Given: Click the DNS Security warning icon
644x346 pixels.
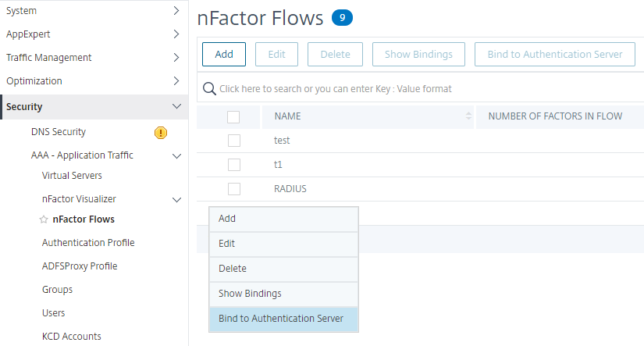Looking at the screenshot, I should coord(161,133).
